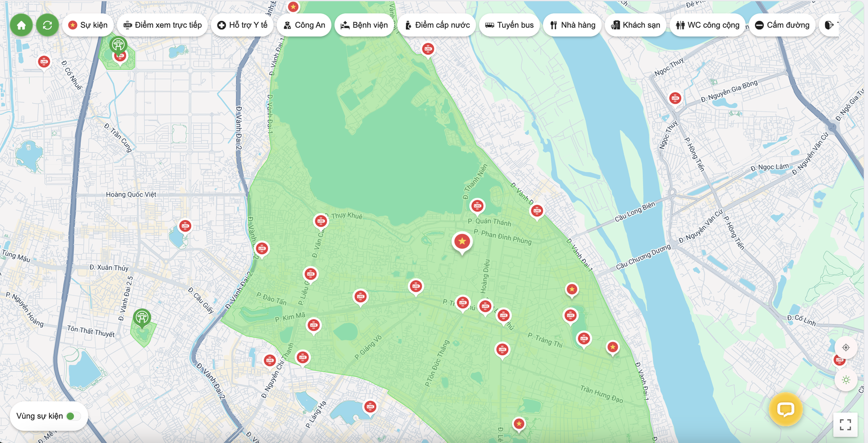
Task: Click the large star event marker
Action: [x=462, y=241]
